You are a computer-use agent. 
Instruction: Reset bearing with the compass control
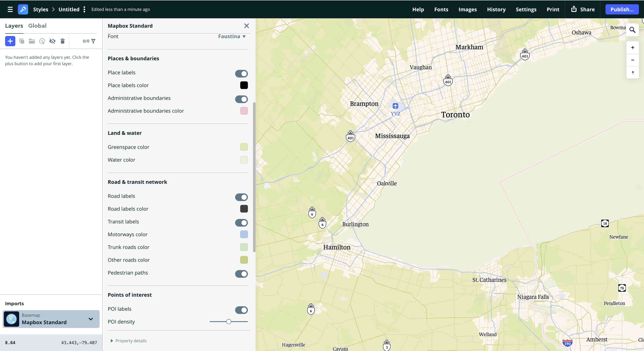(633, 72)
